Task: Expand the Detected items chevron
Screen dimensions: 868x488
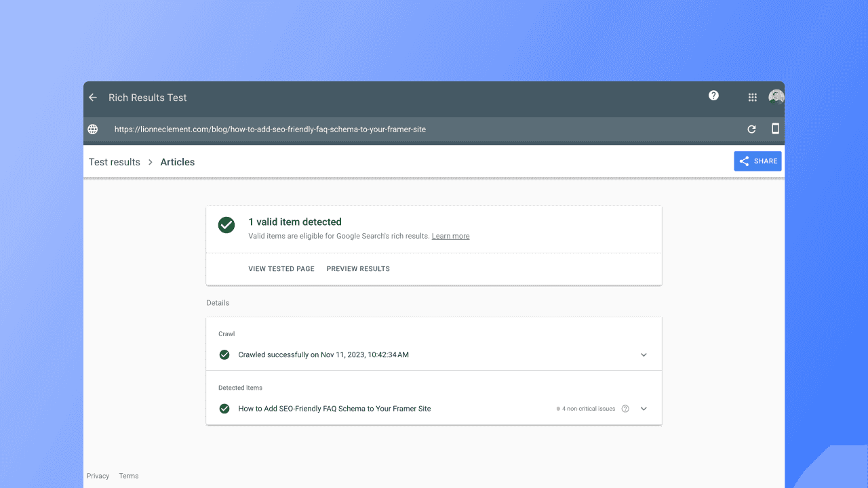Action: pos(644,409)
